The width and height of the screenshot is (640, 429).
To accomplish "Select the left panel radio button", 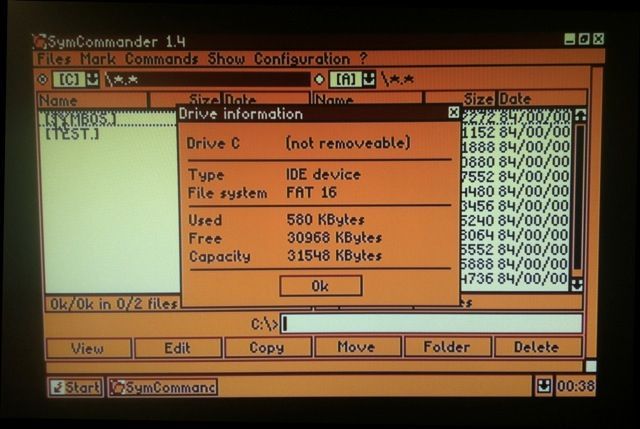I will 42,79.
